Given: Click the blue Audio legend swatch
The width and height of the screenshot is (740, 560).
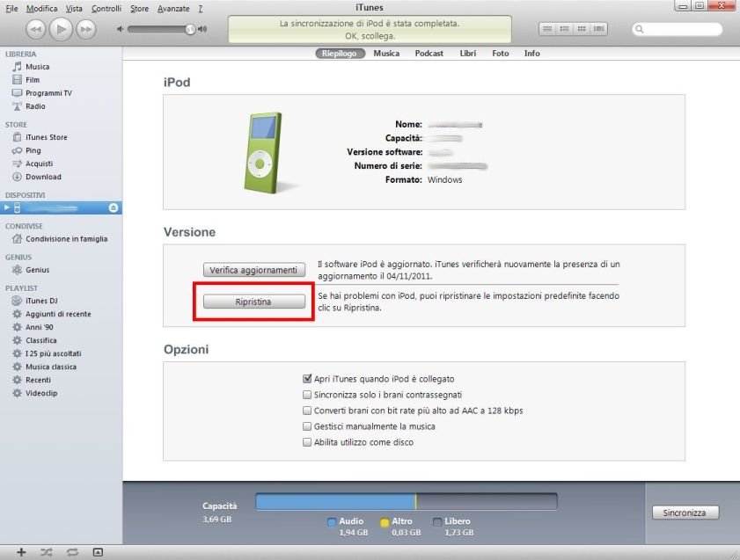Looking at the screenshot, I should 332,522.
